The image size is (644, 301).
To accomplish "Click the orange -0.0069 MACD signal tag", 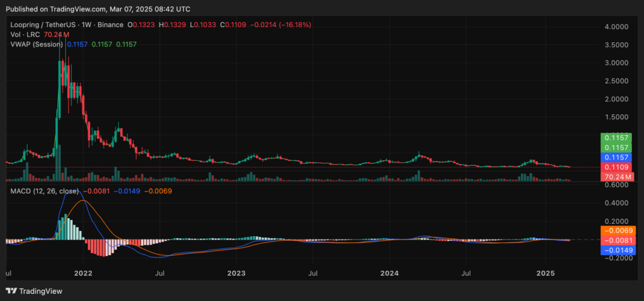I will (x=617, y=231).
